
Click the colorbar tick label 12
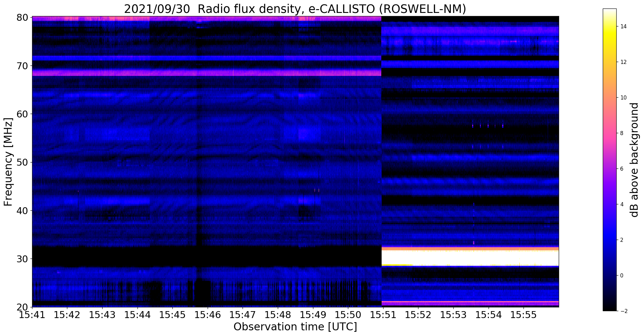click(x=623, y=62)
